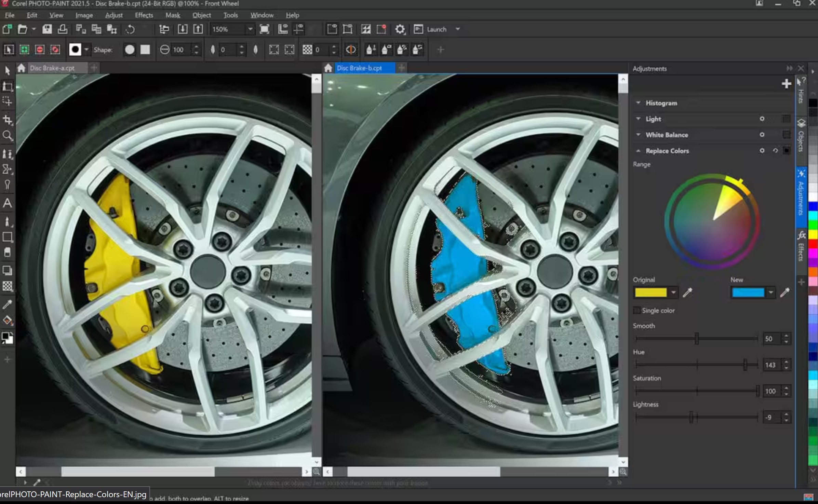
Task: Expand the Light section
Action: [x=638, y=119]
